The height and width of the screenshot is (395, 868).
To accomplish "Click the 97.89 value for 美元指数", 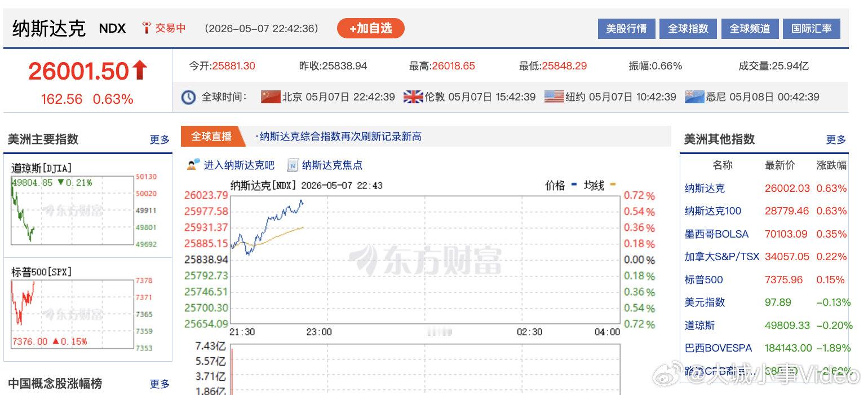I will (x=778, y=302).
